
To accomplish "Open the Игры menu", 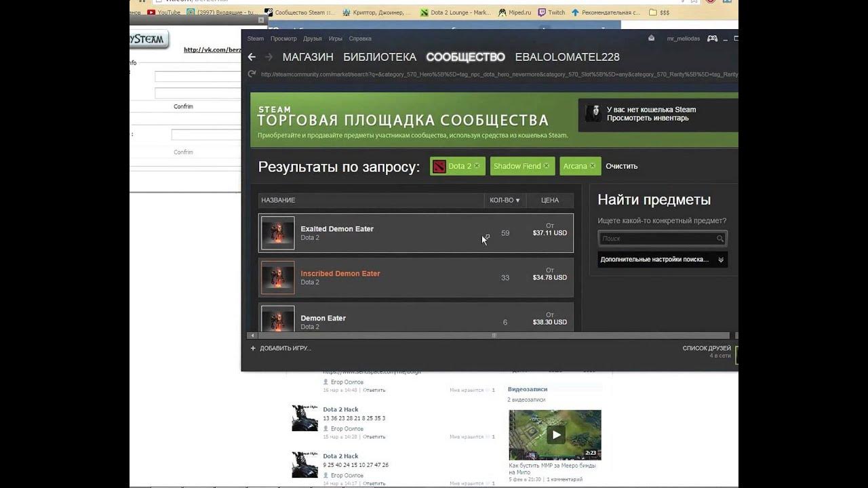I will pyautogui.click(x=336, y=39).
